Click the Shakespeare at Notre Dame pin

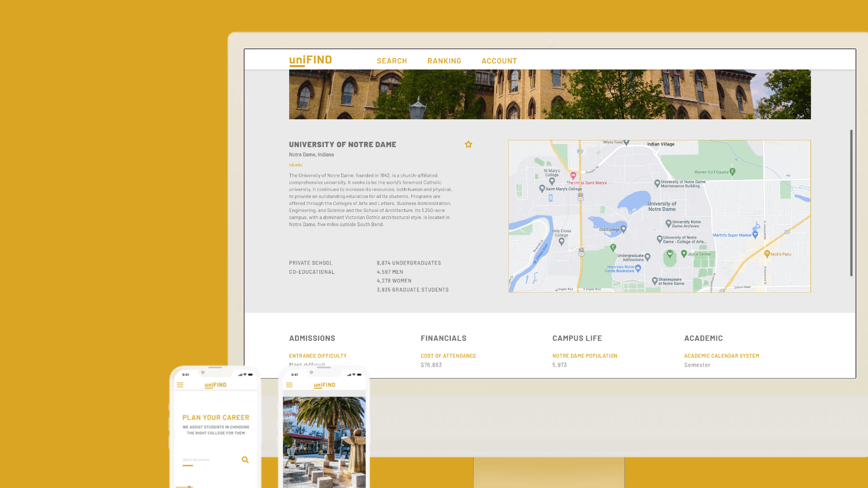coord(655,281)
